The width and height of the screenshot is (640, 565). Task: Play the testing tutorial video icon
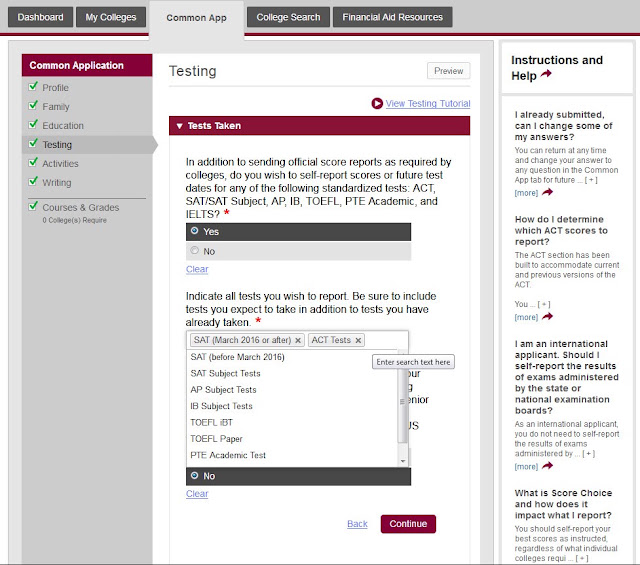click(377, 103)
